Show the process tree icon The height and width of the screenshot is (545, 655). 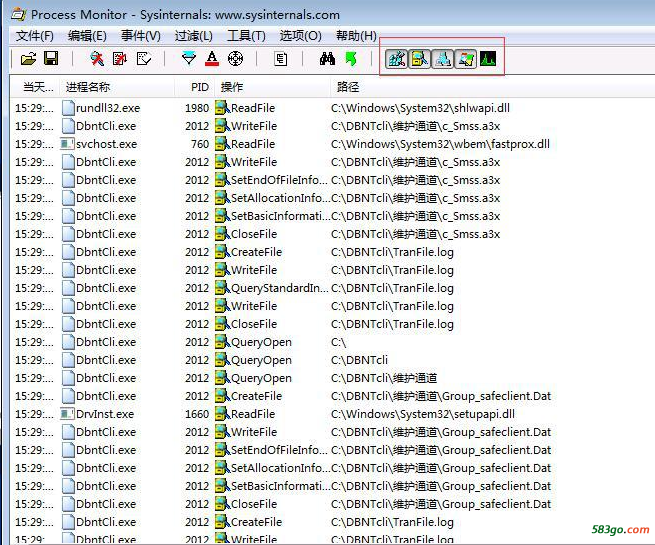[x=281, y=59]
